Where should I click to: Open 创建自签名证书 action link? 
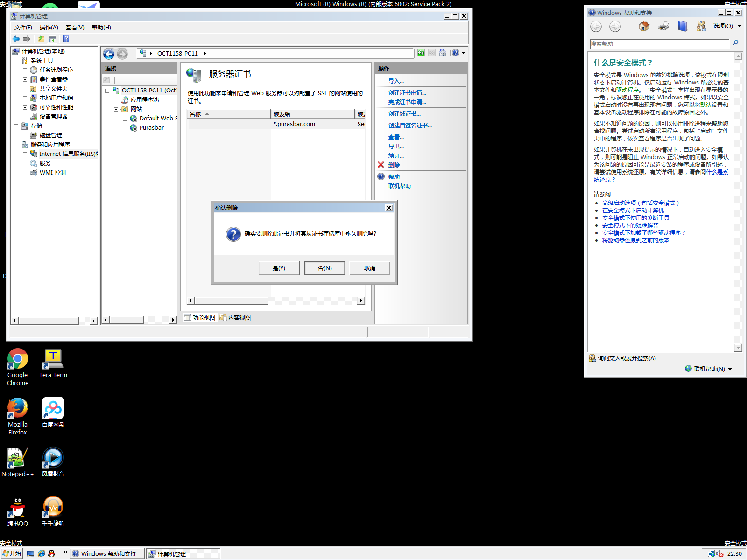pos(410,126)
